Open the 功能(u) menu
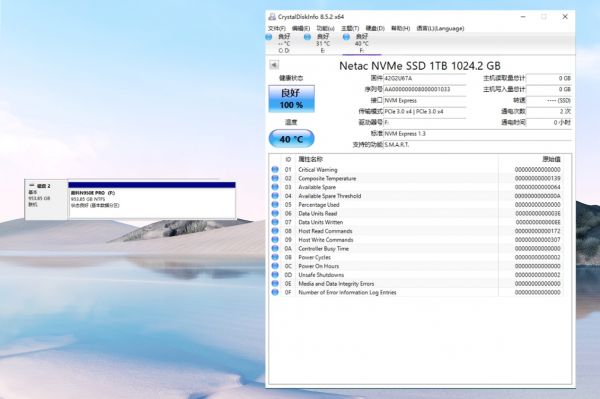 [325, 28]
